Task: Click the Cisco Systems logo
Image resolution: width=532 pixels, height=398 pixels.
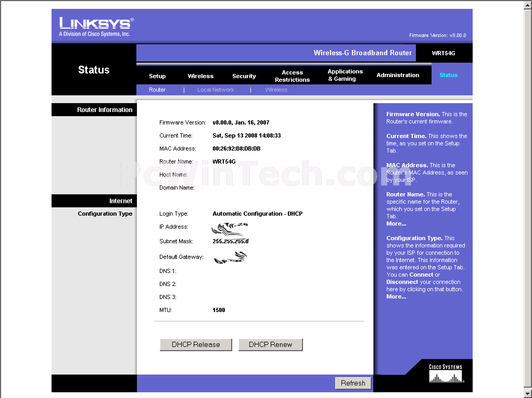Action: (446, 373)
